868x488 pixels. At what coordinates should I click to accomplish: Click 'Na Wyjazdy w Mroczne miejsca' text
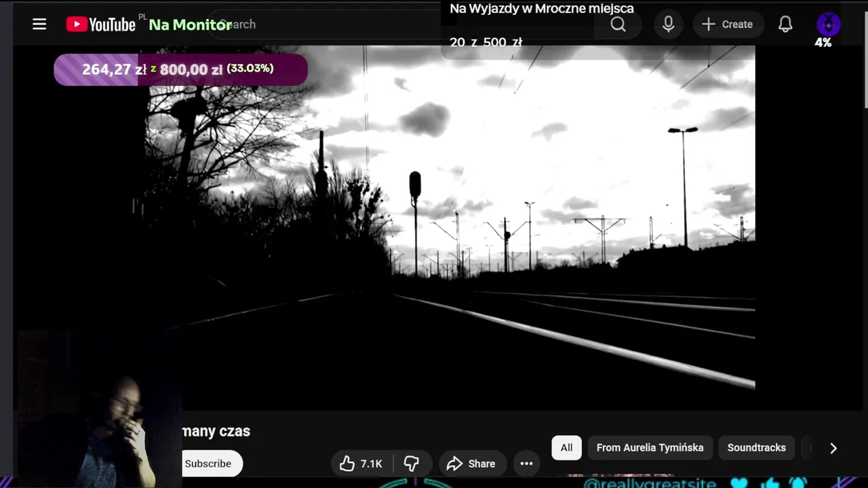pos(542,9)
